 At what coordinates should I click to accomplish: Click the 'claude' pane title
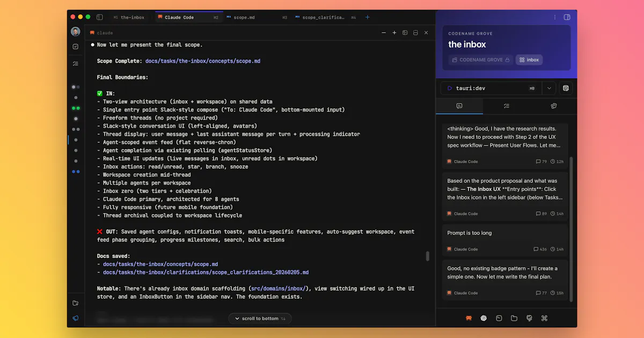click(105, 33)
